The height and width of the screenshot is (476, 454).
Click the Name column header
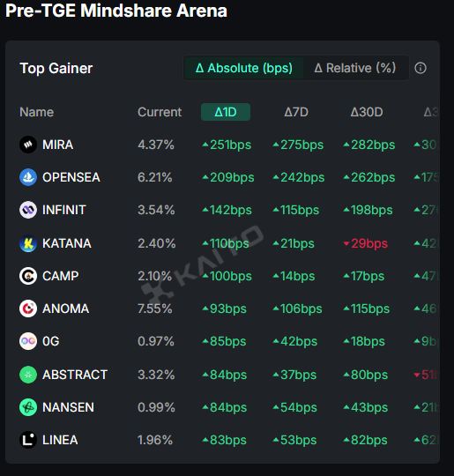(x=36, y=112)
